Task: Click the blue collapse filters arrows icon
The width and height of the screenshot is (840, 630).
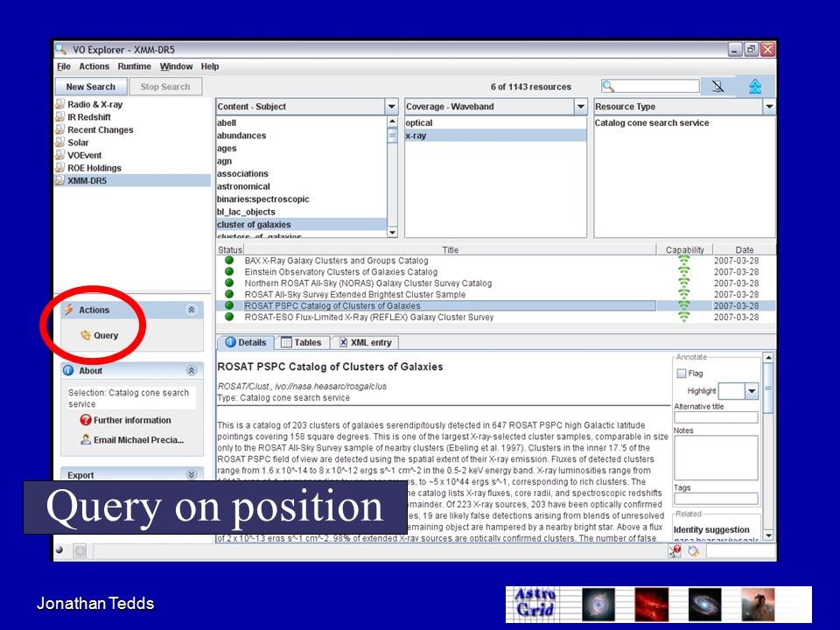Action: (x=755, y=87)
